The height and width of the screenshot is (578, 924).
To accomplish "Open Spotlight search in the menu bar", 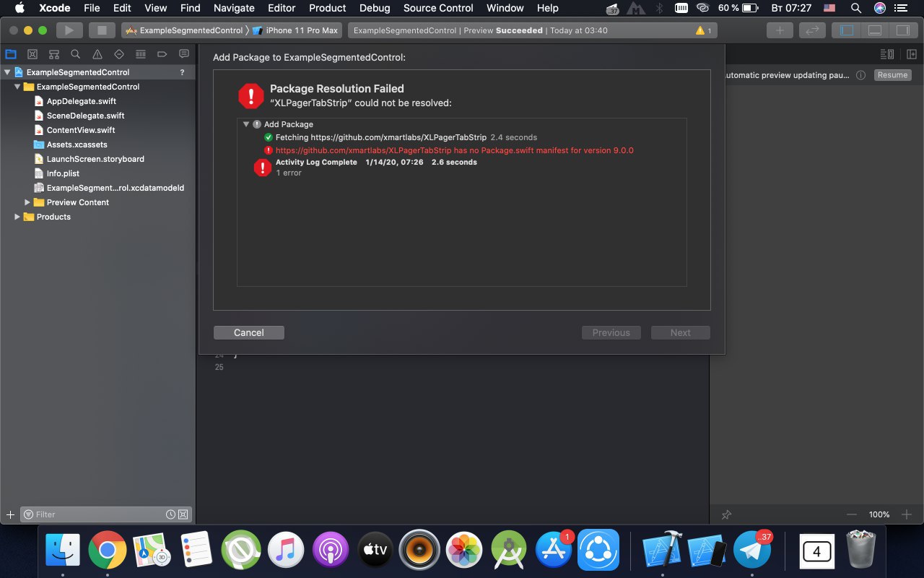I will click(856, 8).
